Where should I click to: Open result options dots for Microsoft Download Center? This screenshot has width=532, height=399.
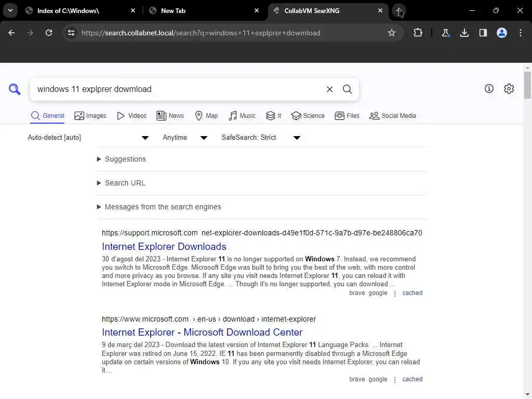pyautogui.click(x=395, y=380)
